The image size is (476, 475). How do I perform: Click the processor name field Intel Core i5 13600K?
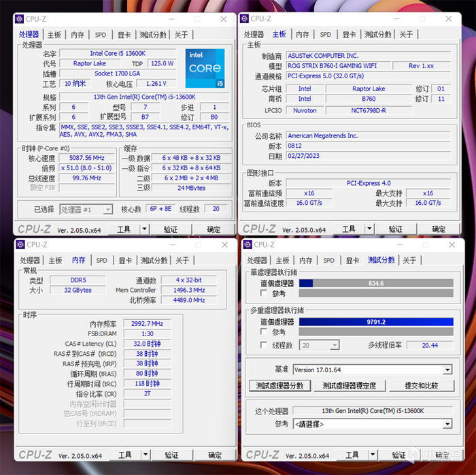pyautogui.click(x=118, y=54)
